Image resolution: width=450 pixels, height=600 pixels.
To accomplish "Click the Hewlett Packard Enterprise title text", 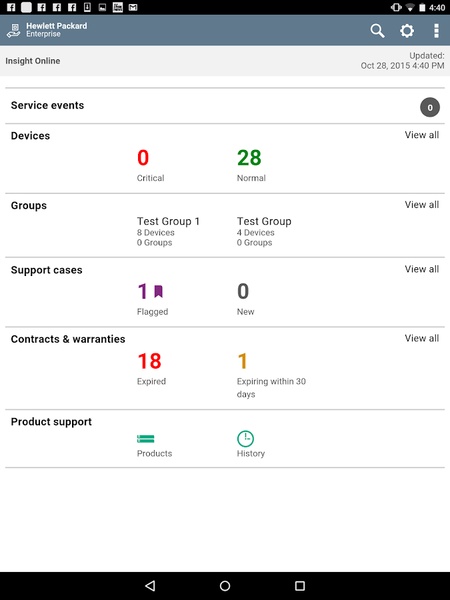I will point(57,30).
